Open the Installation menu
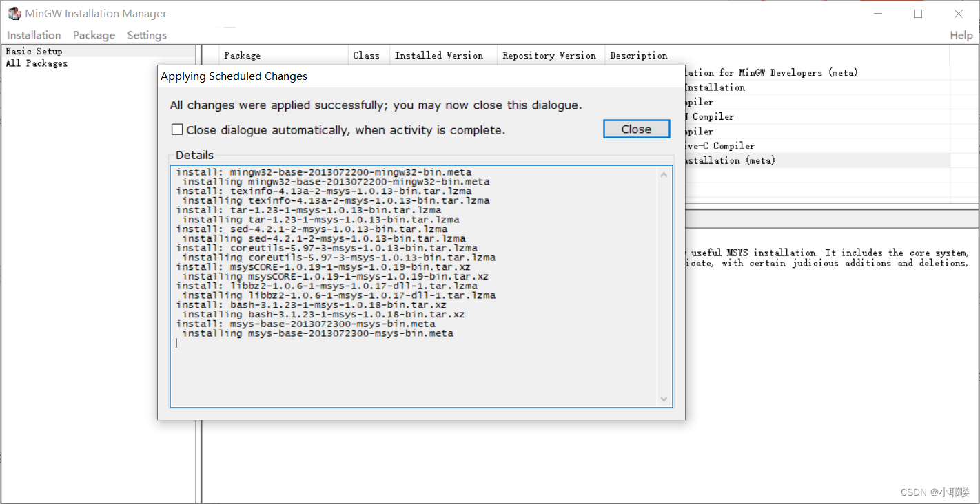The width and height of the screenshot is (980, 504). (34, 35)
